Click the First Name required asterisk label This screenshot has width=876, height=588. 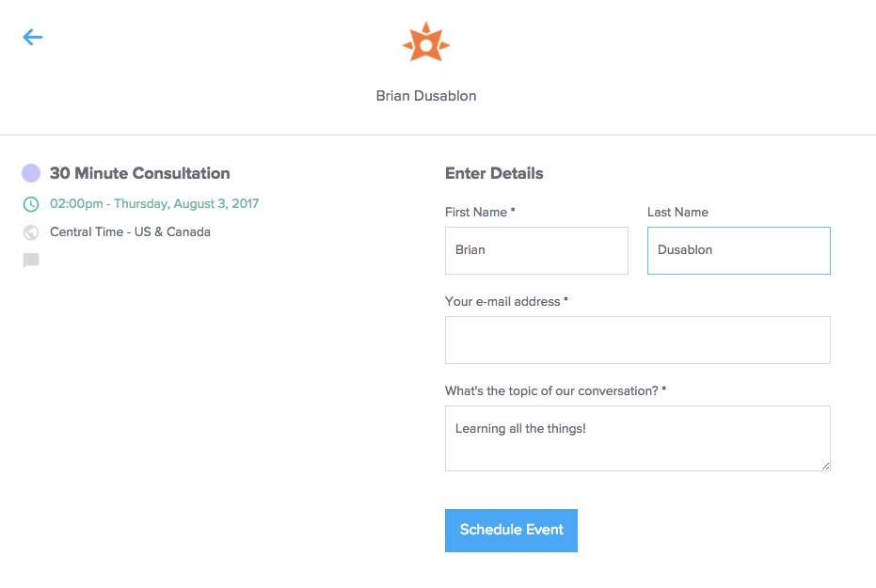(x=512, y=212)
